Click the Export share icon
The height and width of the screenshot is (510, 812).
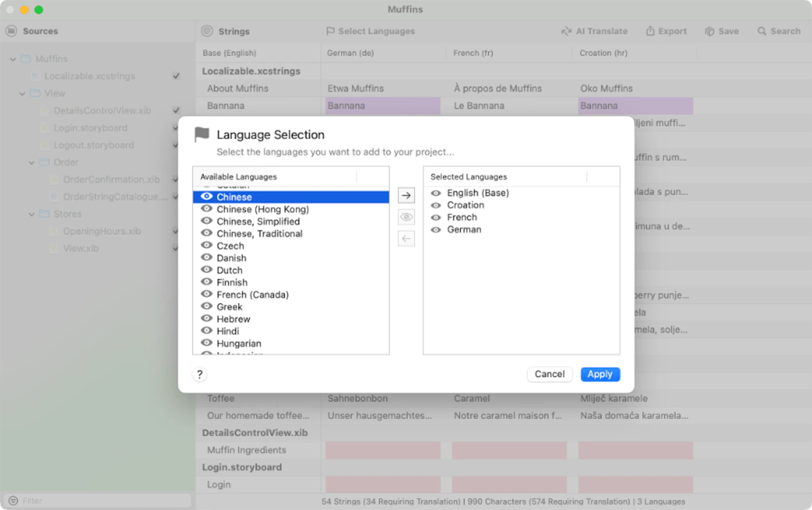650,31
